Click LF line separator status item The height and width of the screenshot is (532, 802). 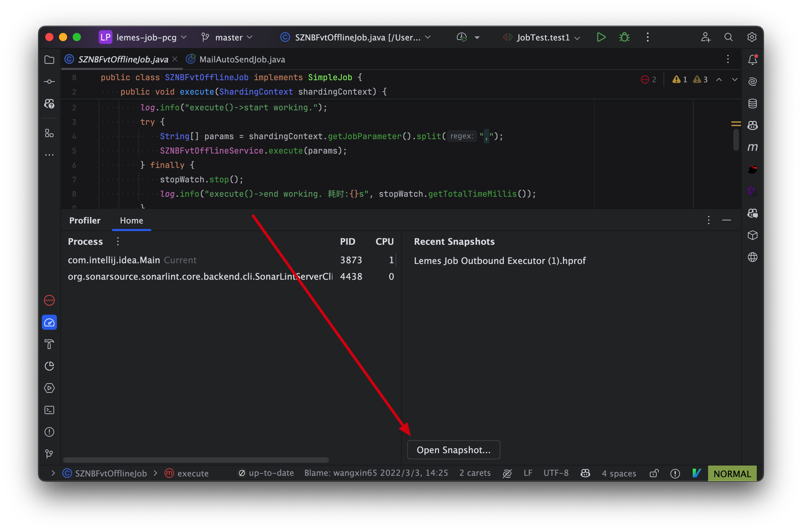528,473
